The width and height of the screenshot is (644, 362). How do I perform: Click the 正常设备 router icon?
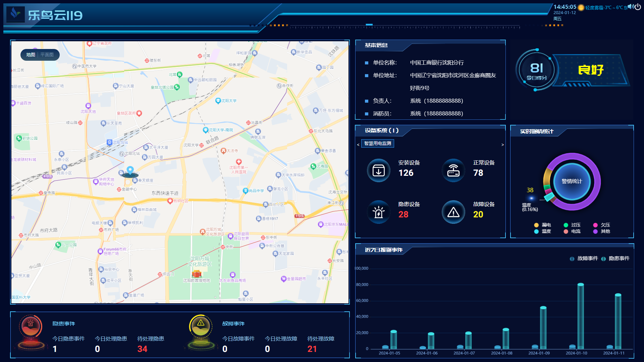453,170
